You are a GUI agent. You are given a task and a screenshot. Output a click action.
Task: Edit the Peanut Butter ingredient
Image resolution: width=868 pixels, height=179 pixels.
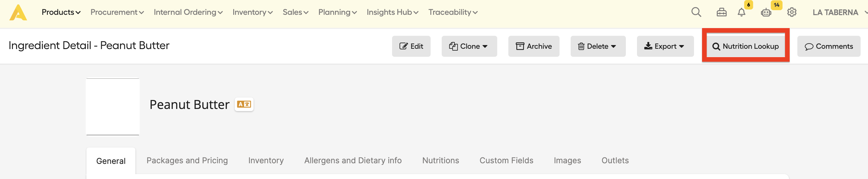[x=411, y=46]
